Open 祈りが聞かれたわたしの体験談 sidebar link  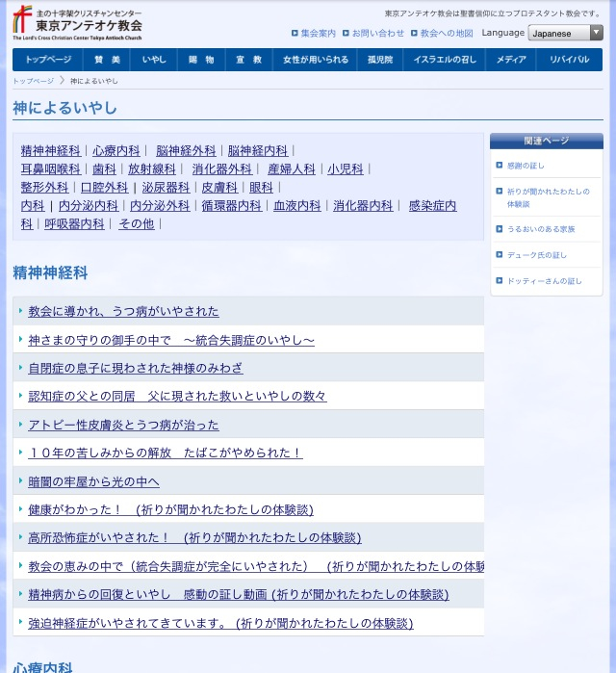click(548, 197)
